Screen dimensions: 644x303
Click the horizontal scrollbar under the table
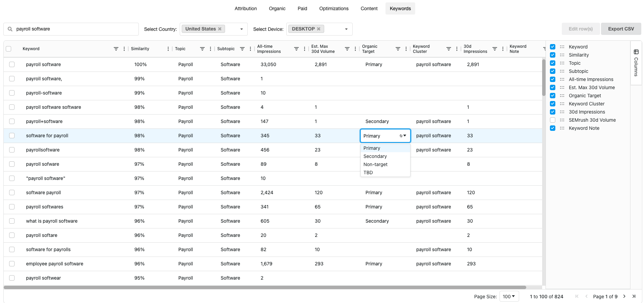click(x=265, y=287)
